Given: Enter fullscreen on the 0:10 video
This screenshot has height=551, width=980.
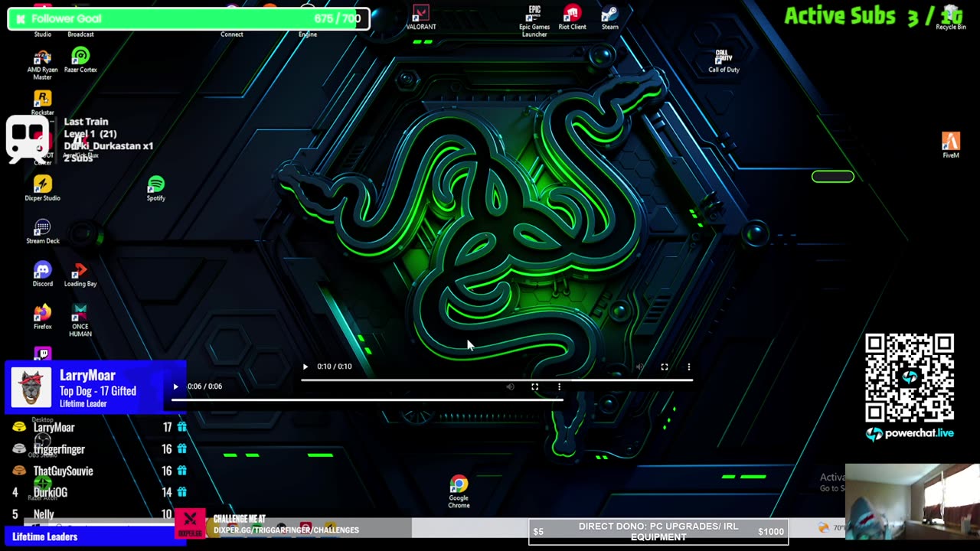Looking at the screenshot, I should click(x=665, y=367).
